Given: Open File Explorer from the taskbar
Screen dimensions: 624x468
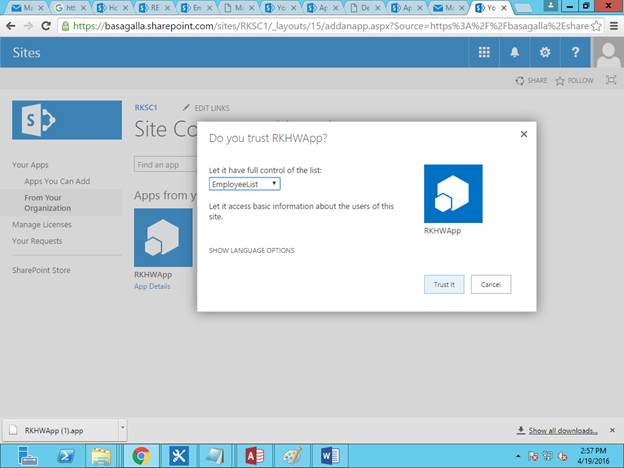Looking at the screenshot, I should (101, 456).
